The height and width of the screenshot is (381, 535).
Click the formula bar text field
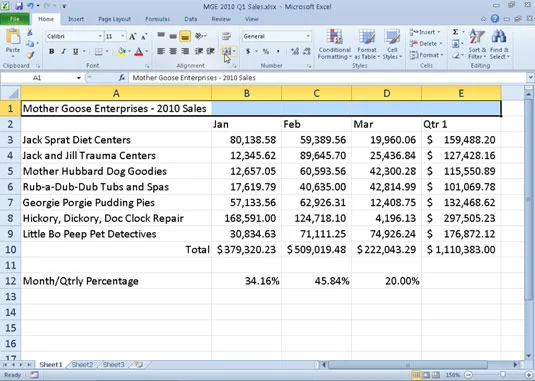[x=328, y=78]
